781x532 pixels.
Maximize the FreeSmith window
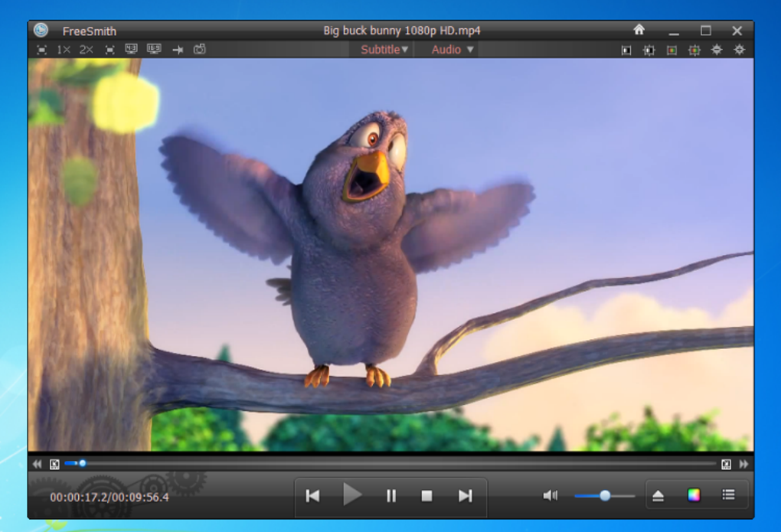point(706,31)
